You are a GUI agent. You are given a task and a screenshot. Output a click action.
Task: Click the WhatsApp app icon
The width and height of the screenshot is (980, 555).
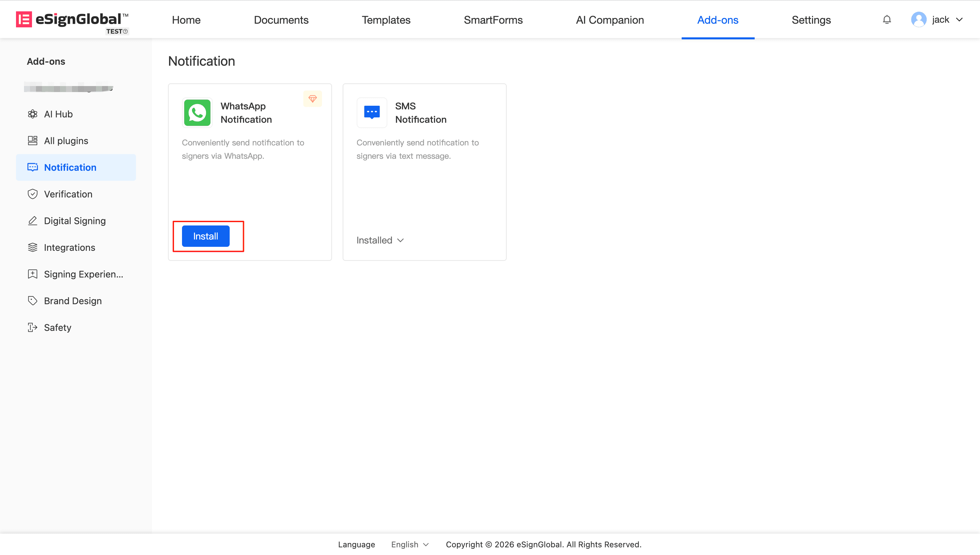coord(197,113)
